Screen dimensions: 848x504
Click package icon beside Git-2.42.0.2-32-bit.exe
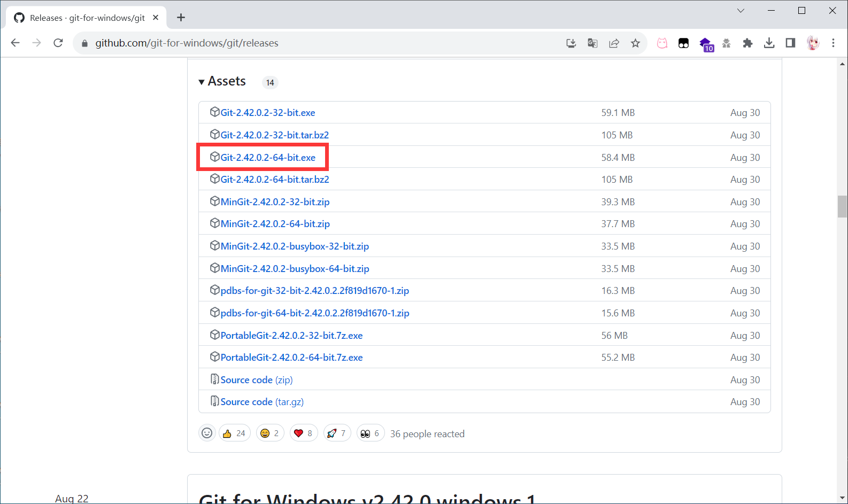pyautogui.click(x=214, y=112)
